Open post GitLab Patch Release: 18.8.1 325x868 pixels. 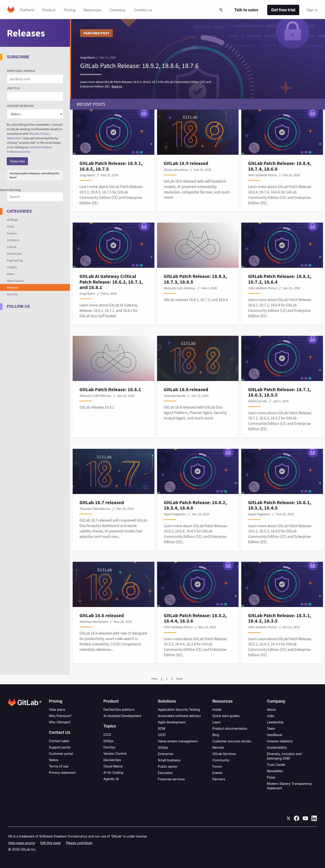pos(110,390)
